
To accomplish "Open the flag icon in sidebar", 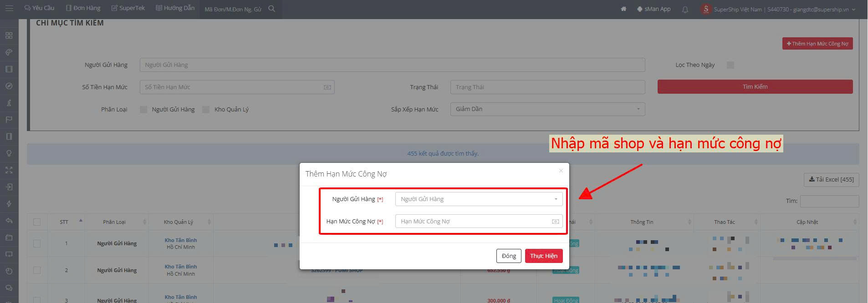I will click(x=9, y=120).
